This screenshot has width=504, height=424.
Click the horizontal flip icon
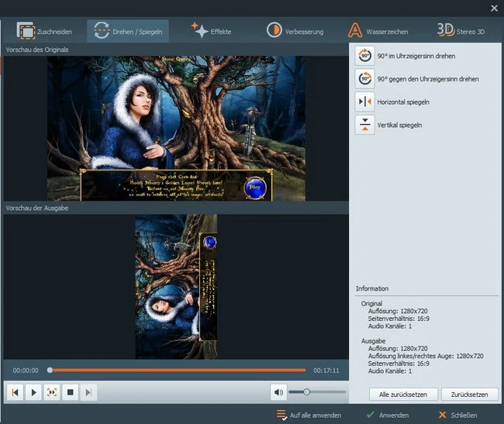tap(364, 102)
